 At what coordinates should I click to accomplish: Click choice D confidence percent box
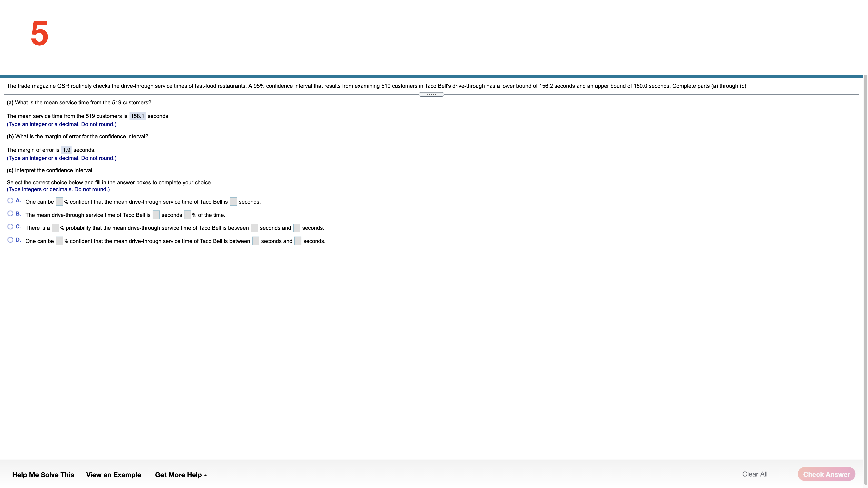[x=59, y=241]
